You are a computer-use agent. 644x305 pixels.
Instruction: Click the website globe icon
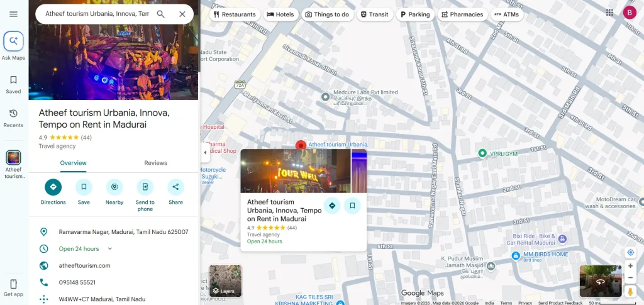pyautogui.click(x=43, y=265)
